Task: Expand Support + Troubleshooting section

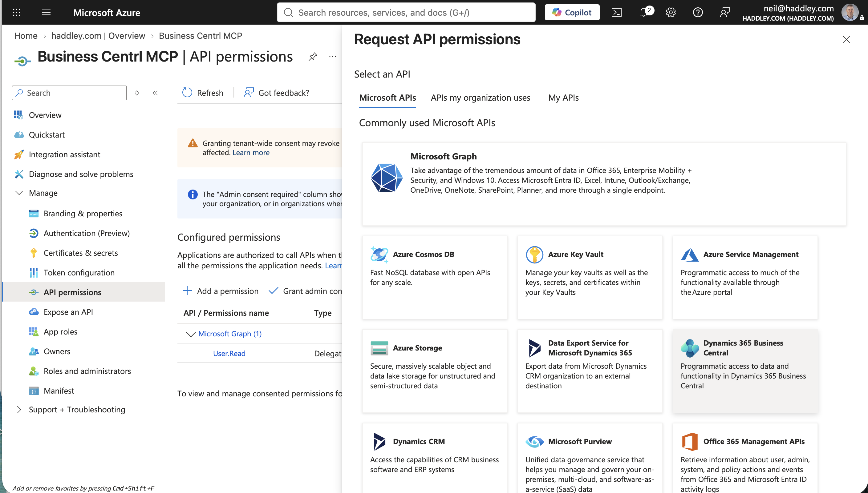Action: pos(19,410)
